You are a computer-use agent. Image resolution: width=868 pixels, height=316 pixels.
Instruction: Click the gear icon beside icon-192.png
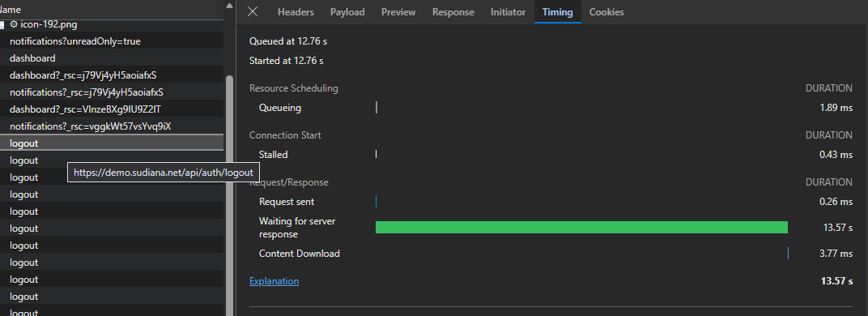(x=14, y=24)
